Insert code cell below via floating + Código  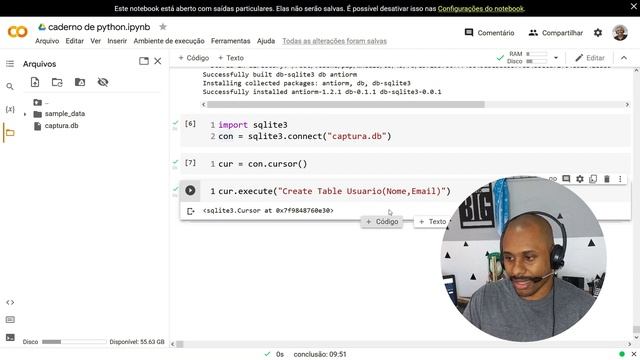point(382,222)
